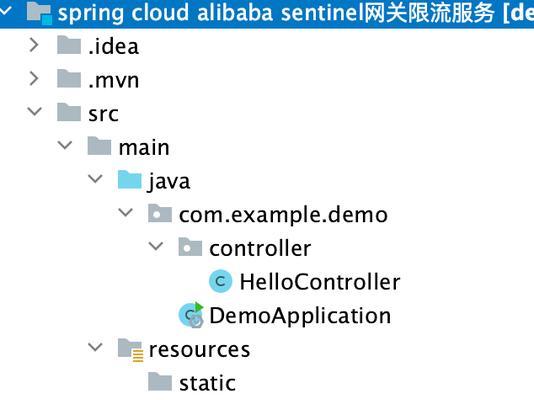
Task: Click the resources folder icon
Action: (x=130, y=350)
